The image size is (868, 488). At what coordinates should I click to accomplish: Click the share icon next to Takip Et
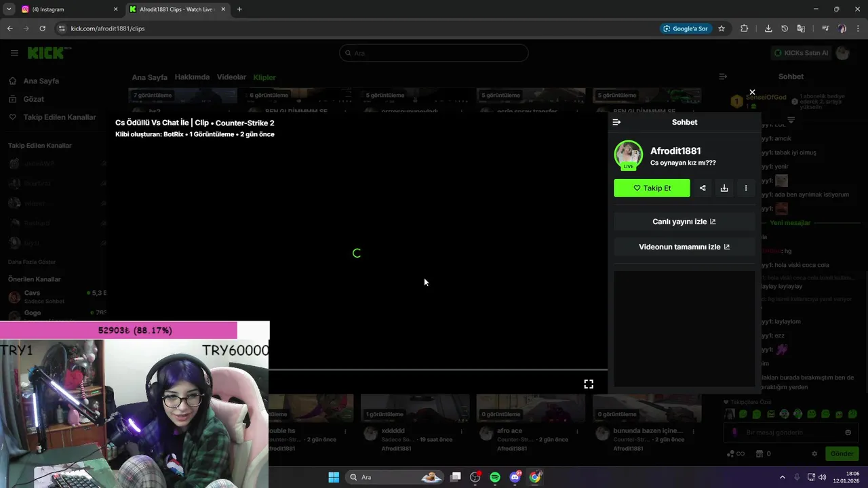click(x=703, y=188)
